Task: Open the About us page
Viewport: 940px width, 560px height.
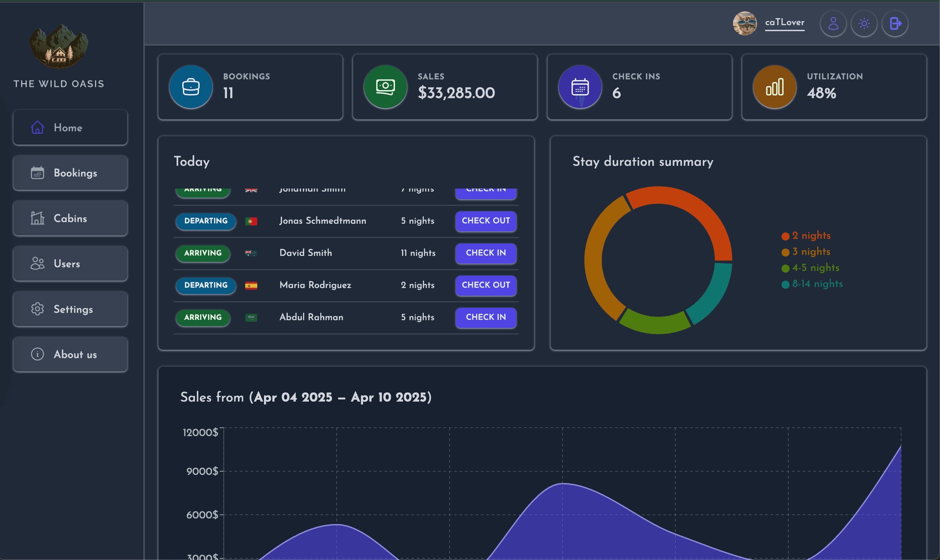Action: (x=70, y=354)
